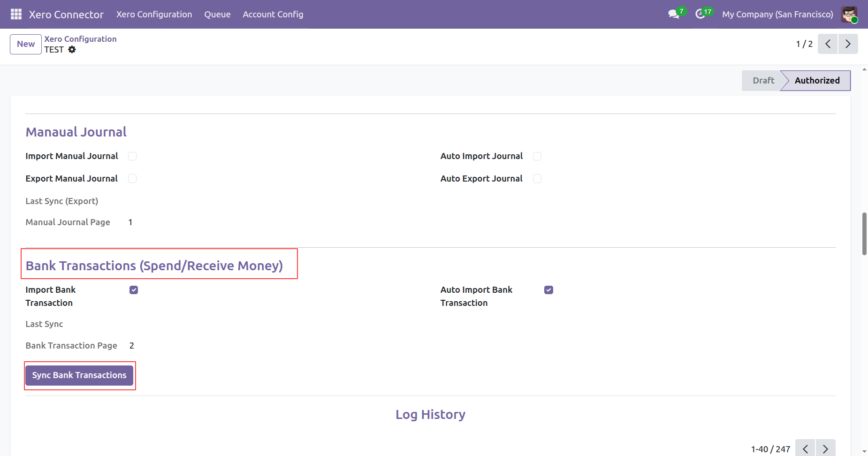Screen dimensions: 868x456
Task: Click the Manaual Journal section heading
Action: [x=76, y=132]
